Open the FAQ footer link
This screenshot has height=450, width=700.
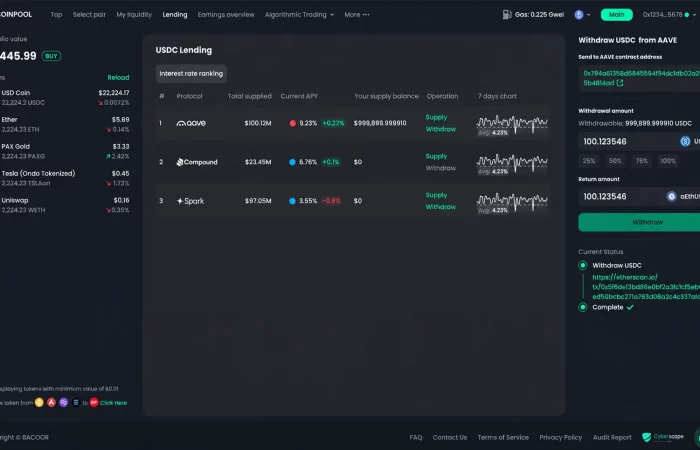(x=416, y=438)
